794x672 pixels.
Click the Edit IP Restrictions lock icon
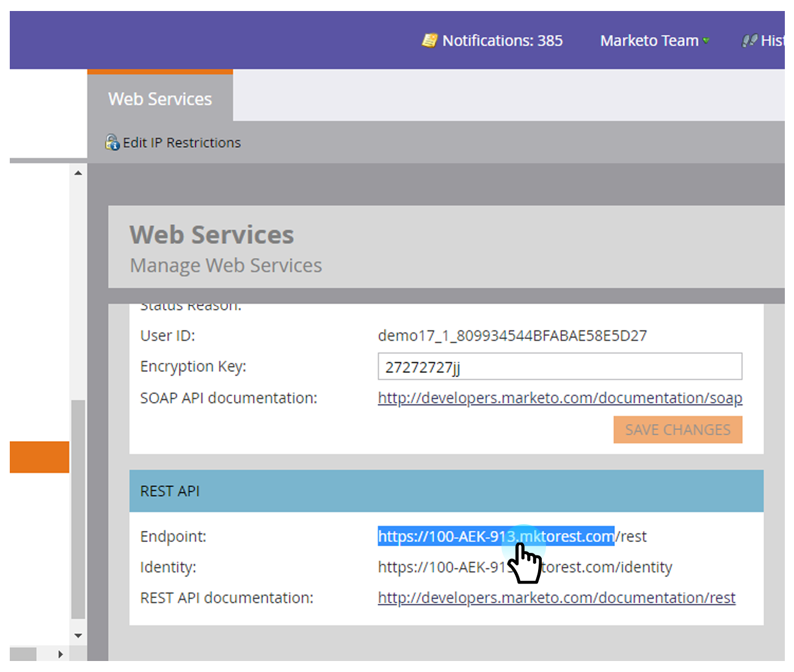point(112,142)
